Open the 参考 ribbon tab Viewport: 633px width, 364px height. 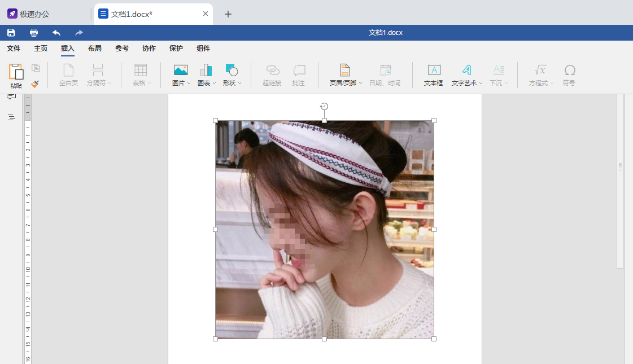121,49
